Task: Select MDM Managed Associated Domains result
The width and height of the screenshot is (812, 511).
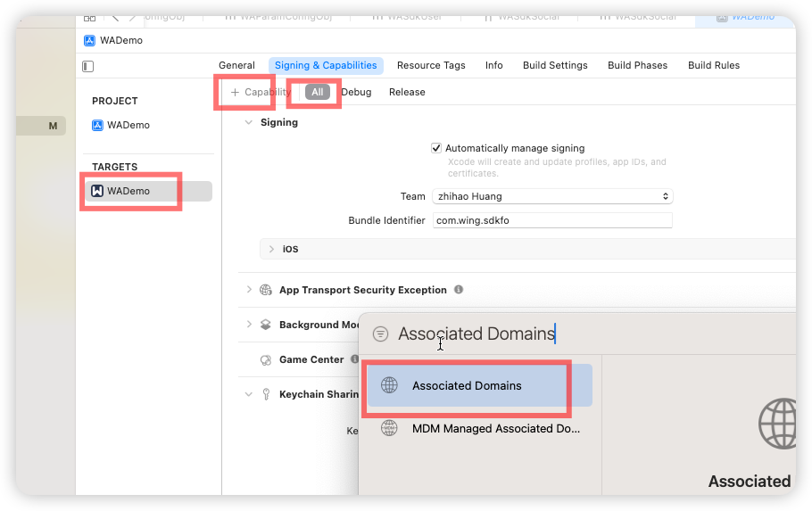Action: tap(479, 429)
